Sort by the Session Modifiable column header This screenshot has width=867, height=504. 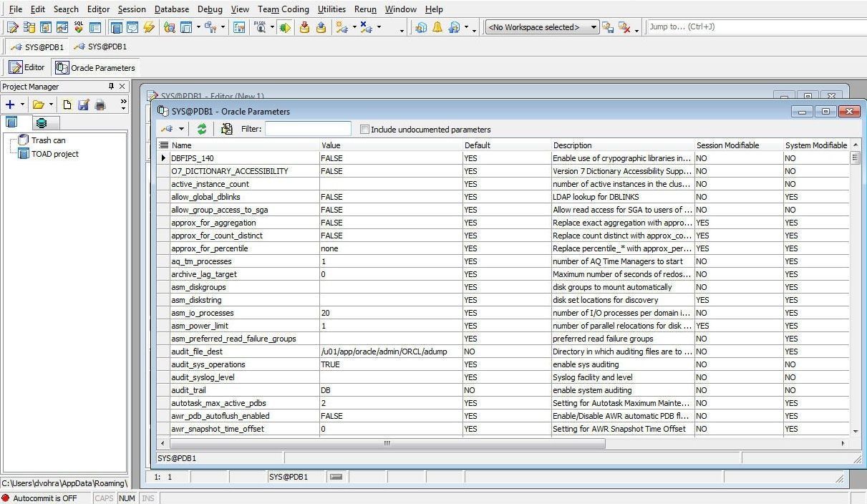pos(738,145)
